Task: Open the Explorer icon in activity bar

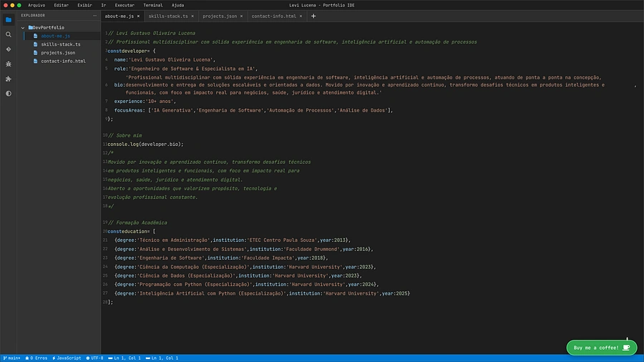Action: [x=9, y=19]
